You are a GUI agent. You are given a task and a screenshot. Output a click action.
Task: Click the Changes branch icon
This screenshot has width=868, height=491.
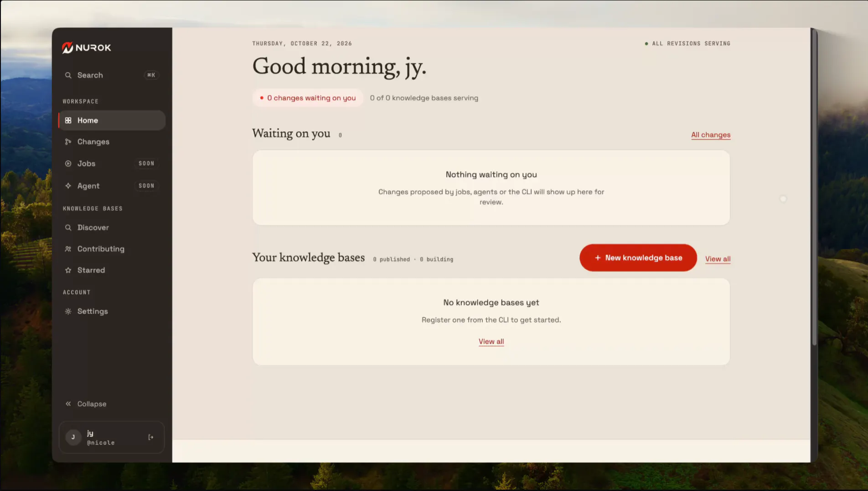click(68, 142)
